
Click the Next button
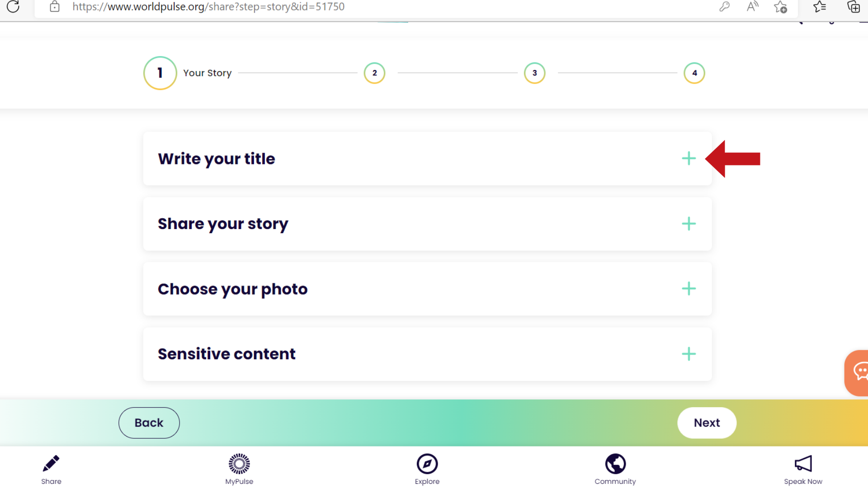707,422
